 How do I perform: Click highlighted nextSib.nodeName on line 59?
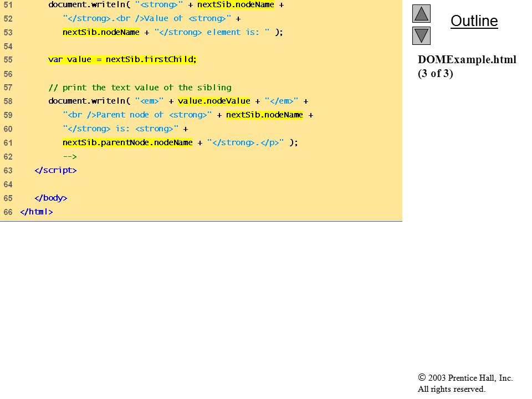point(265,115)
